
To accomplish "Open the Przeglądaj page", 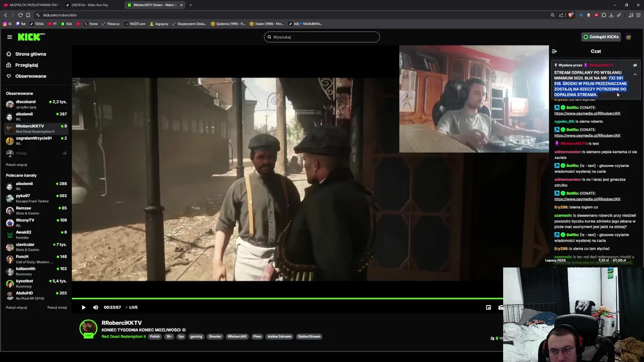I will click(x=22, y=65).
